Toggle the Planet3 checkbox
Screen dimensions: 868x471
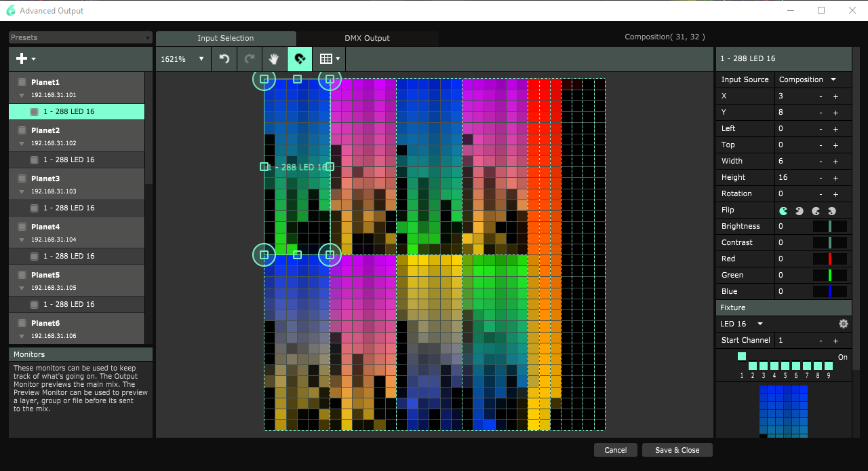coord(22,178)
